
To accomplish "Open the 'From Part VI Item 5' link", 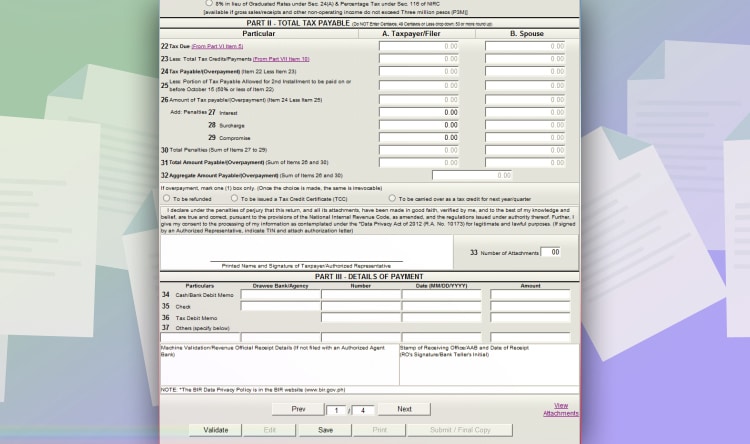I will click(x=217, y=46).
